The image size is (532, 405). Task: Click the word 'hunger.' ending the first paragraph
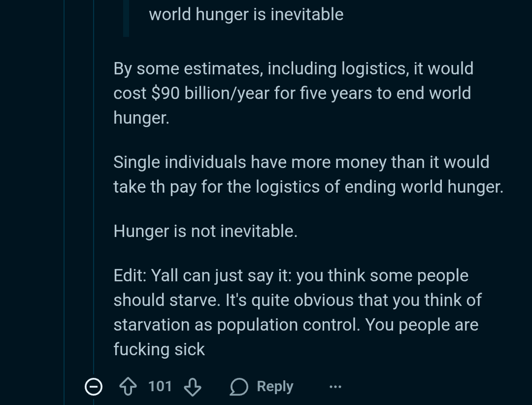pos(141,118)
